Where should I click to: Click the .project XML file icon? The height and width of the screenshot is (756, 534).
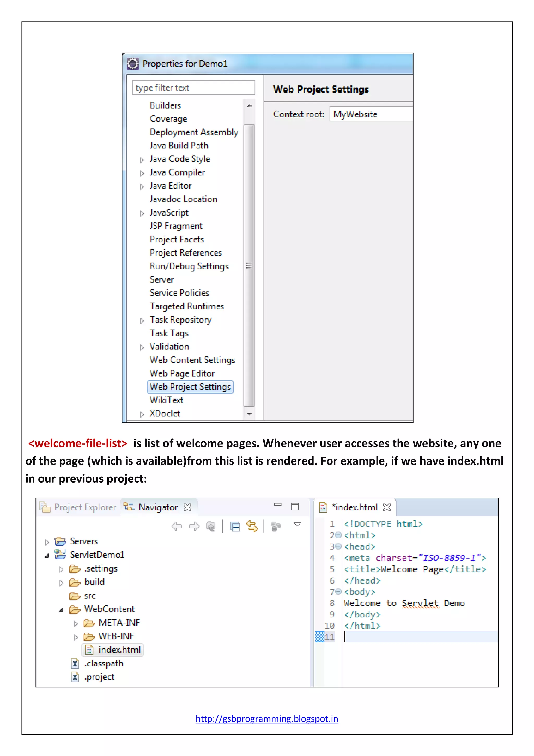click(x=75, y=677)
